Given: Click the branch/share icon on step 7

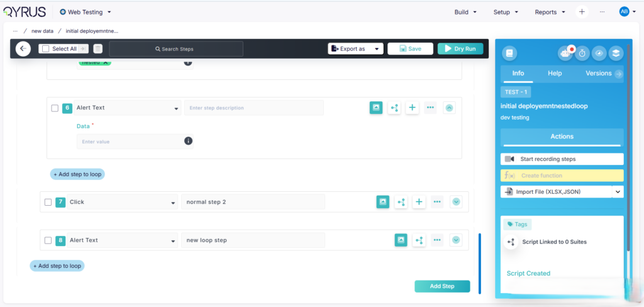Looking at the screenshot, I should point(401,202).
